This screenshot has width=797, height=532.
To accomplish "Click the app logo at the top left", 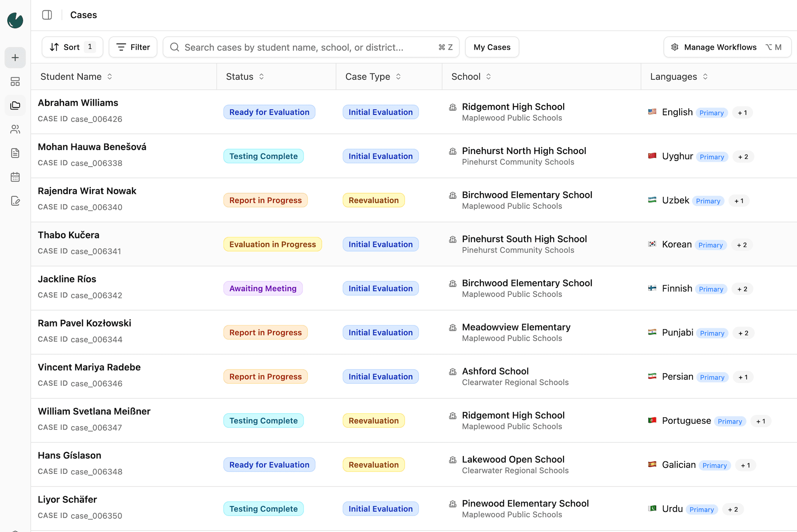I will (15, 20).
